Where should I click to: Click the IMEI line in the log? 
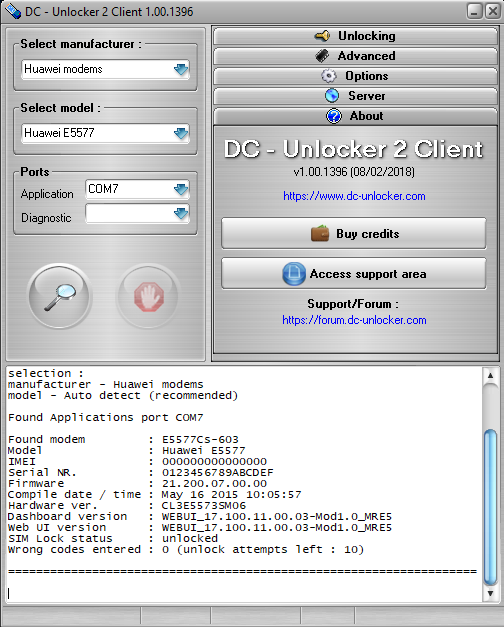point(137,461)
